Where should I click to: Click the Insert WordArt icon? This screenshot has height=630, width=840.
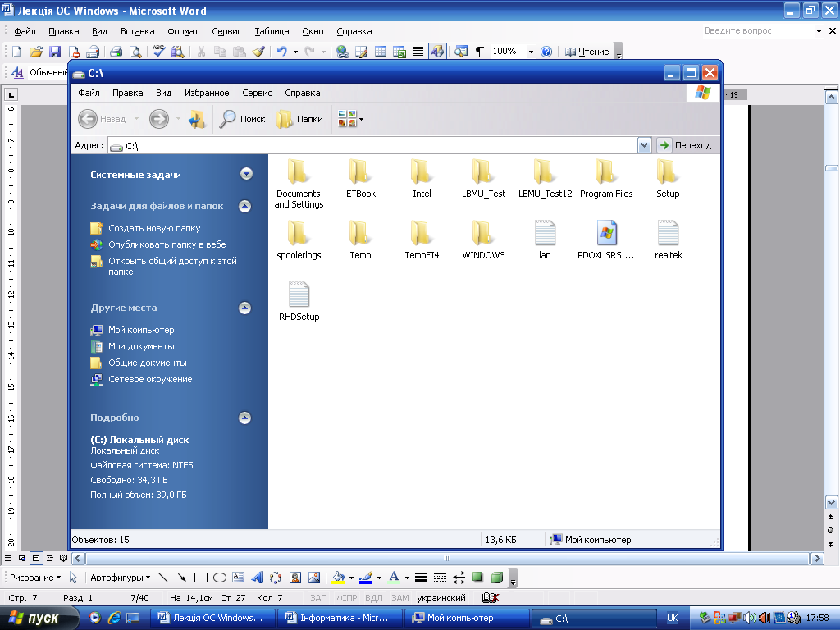click(257, 577)
